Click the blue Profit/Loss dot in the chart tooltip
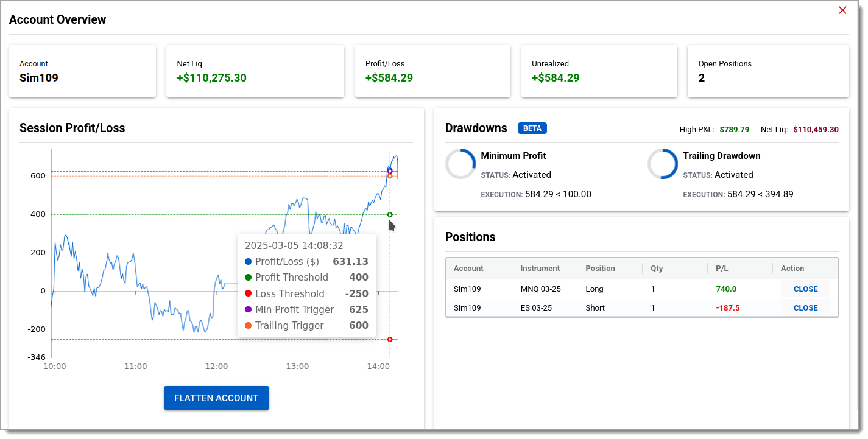 (248, 261)
